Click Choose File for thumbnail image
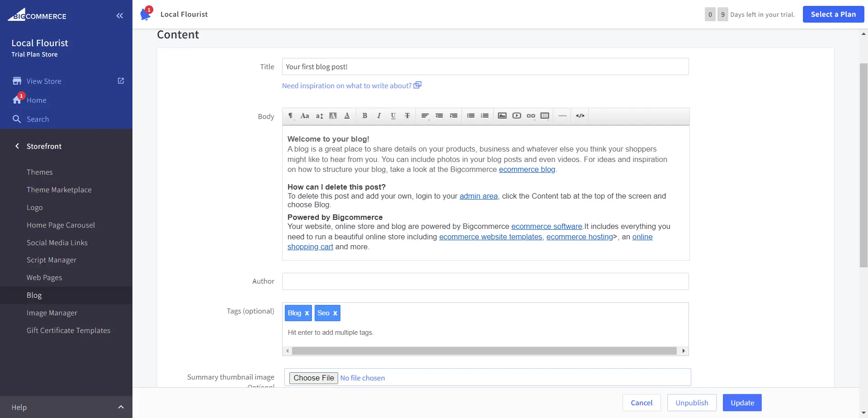 314,378
